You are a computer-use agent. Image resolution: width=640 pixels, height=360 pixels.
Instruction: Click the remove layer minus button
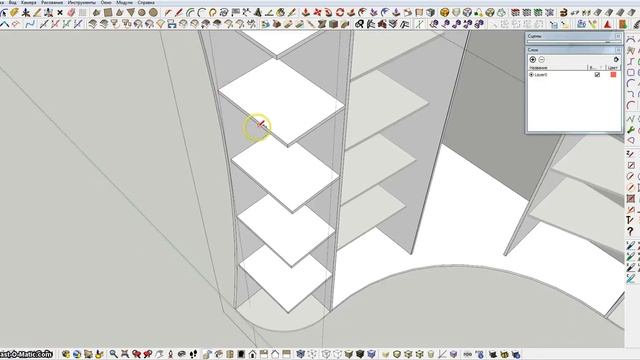click(x=542, y=60)
